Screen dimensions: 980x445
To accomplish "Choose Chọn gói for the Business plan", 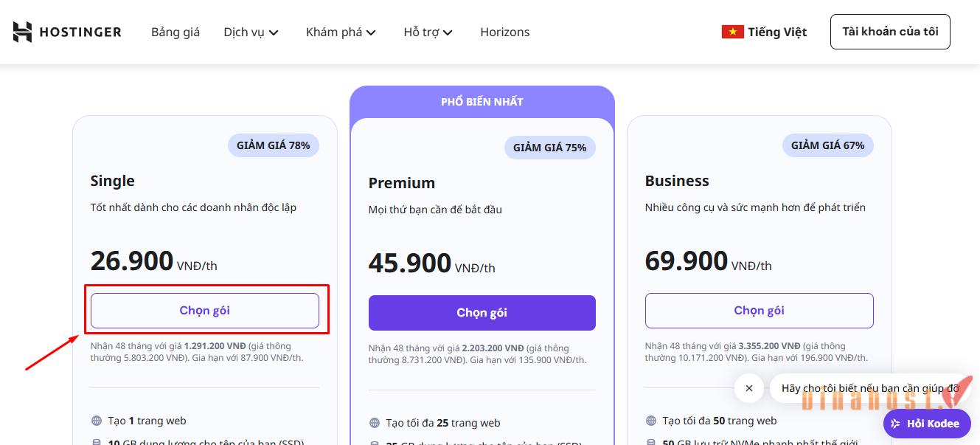I will 759,310.
